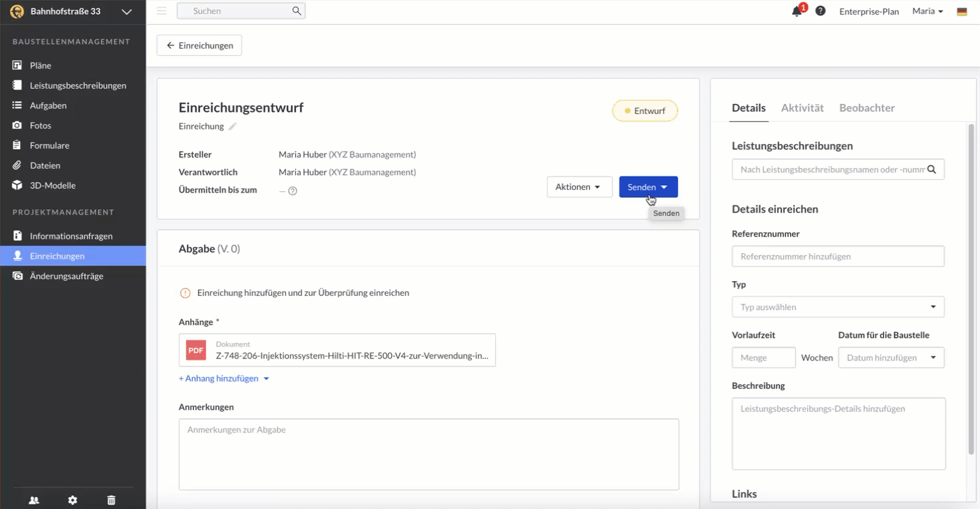The image size is (980, 509).
Task: Toggle the hamburger sidebar menu icon
Action: coord(161,11)
